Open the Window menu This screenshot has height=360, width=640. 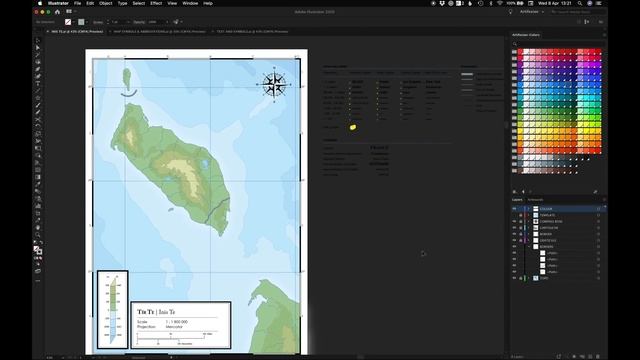click(190, 3)
